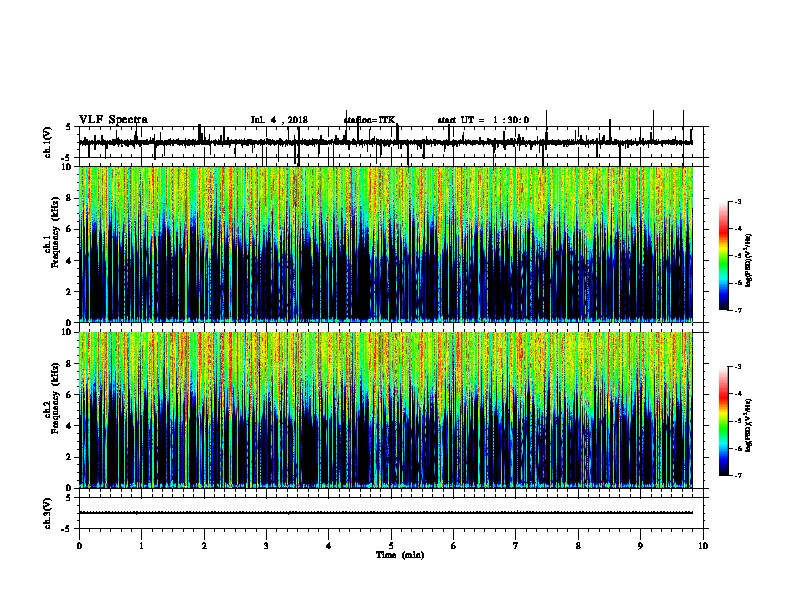The height and width of the screenshot is (612, 792).
Task: Select the ch.1 spectrogram color scale bar
Action: pos(723,256)
